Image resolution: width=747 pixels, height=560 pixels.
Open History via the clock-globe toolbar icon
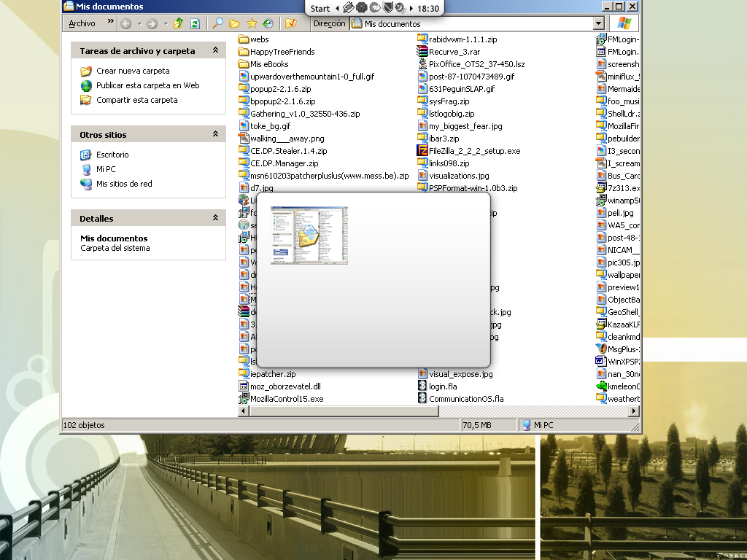pyautogui.click(x=268, y=23)
